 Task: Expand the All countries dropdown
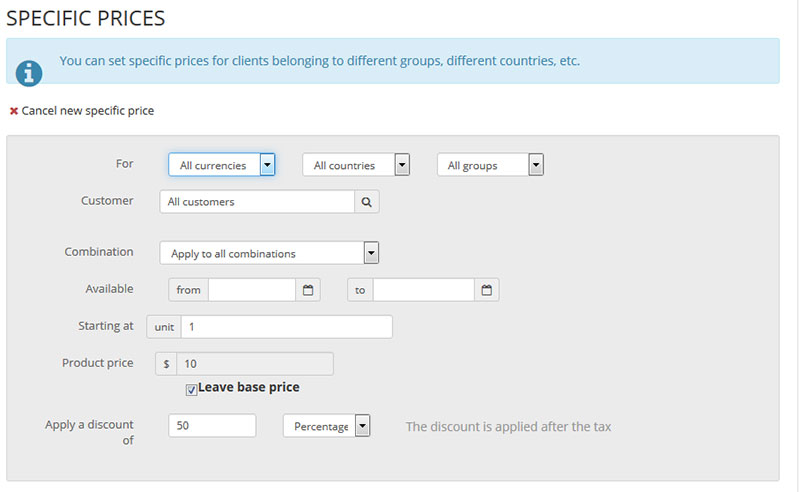pyautogui.click(x=356, y=165)
